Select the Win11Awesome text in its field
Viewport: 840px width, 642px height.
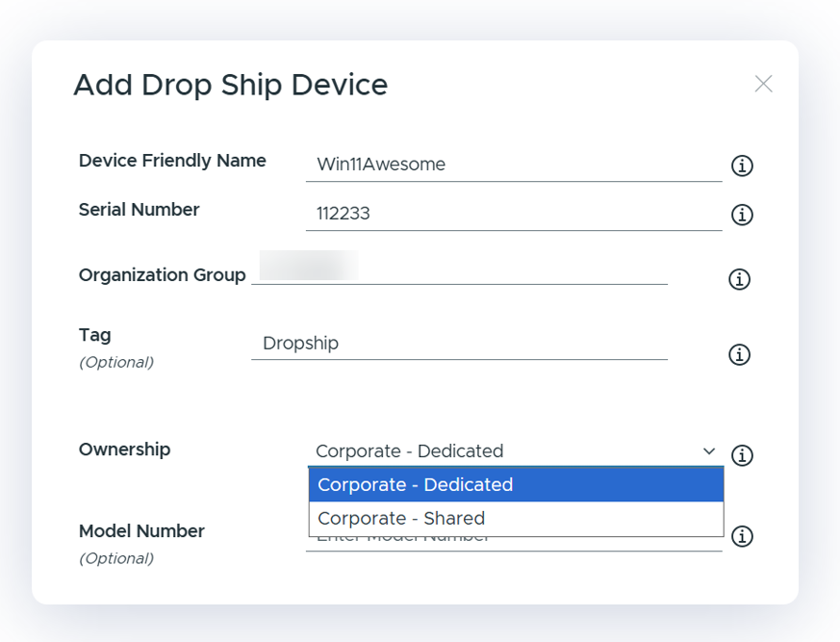[380, 164]
